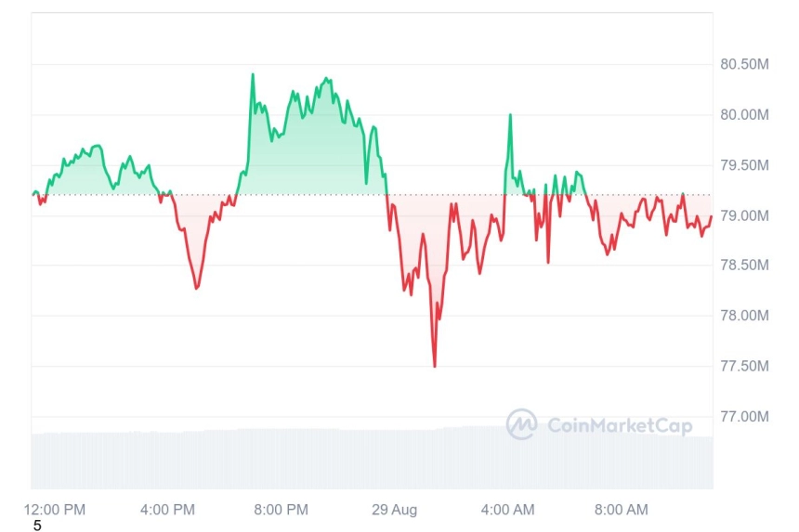
Task: Click the 80.50M value axis label
Action: 744,64
